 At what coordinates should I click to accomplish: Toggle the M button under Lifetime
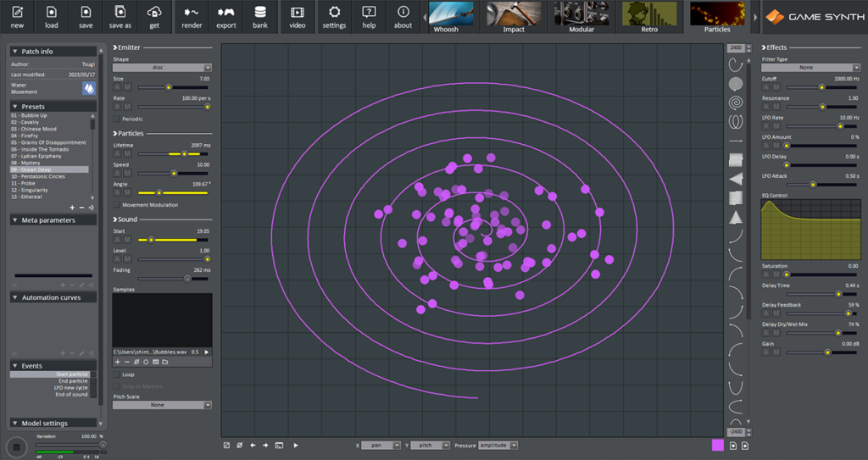[x=127, y=154]
